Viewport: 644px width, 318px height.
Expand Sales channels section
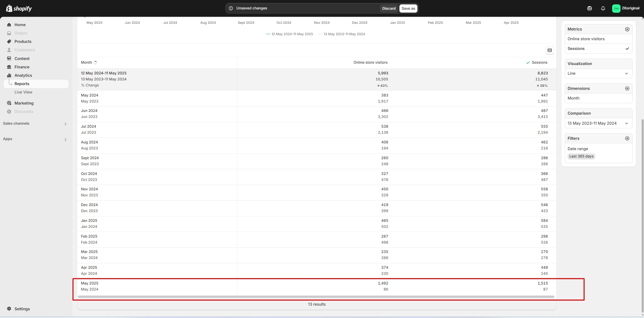pyautogui.click(x=65, y=124)
